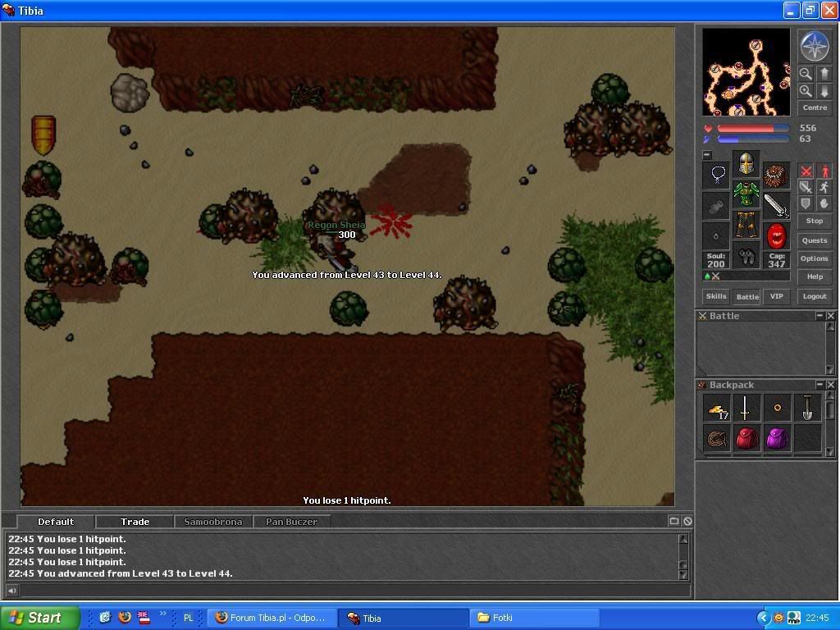Switch to the Forum Tibia.pl Firefox window

[272, 618]
